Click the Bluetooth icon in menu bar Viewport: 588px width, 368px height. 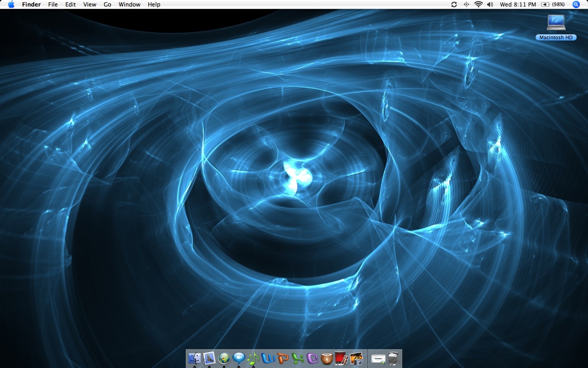coord(466,4)
